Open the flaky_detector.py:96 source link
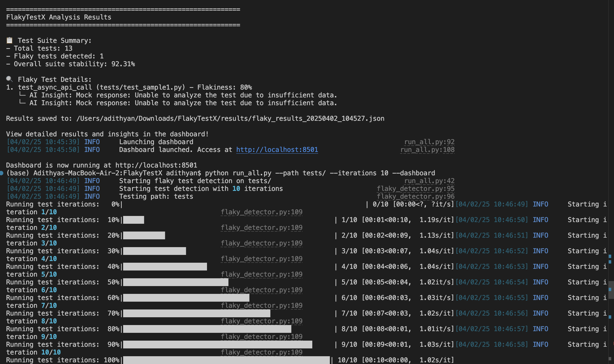Image resolution: width=614 pixels, height=364 pixels. click(415, 196)
